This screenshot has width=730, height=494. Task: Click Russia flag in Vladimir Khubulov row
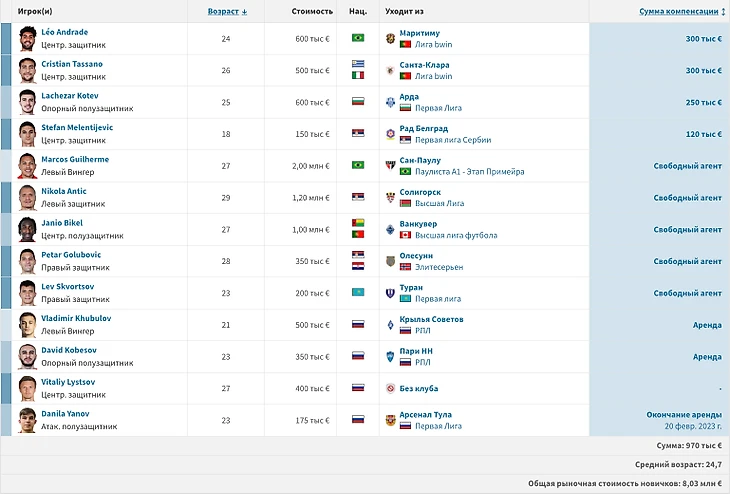pos(358,324)
